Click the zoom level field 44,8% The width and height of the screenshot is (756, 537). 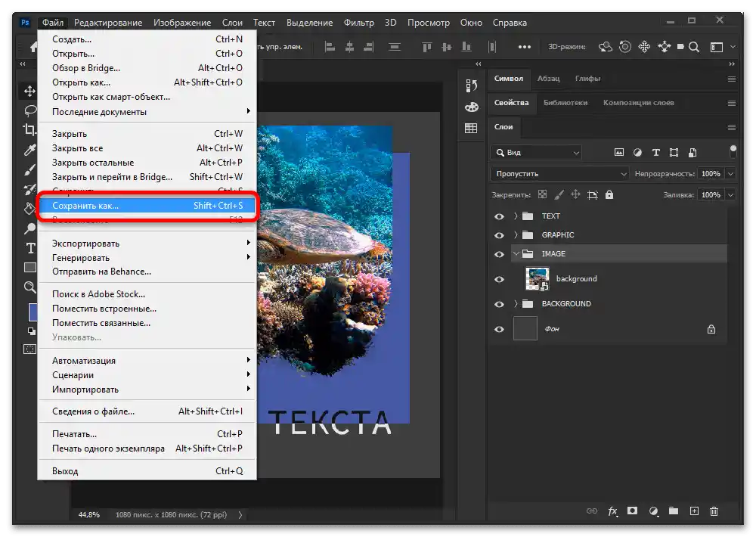point(89,515)
